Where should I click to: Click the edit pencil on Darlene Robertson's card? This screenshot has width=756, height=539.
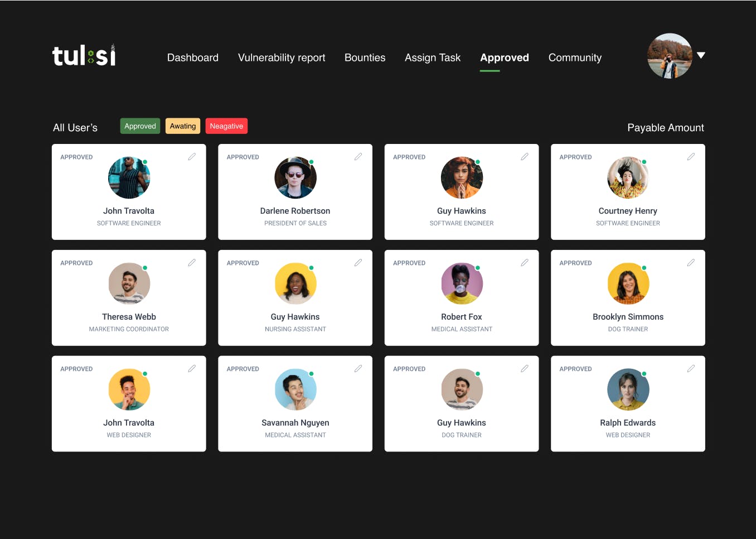click(358, 157)
